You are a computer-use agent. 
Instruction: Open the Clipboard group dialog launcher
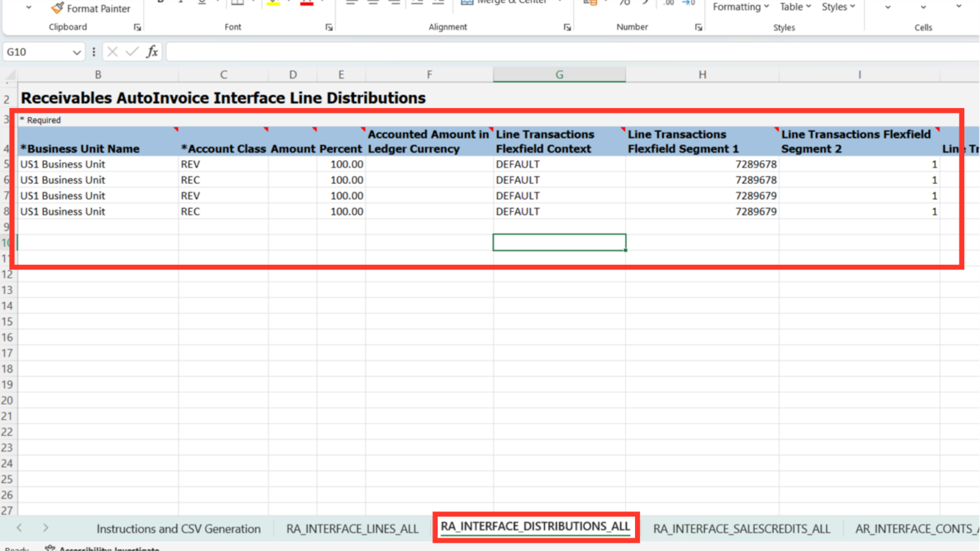[138, 27]
